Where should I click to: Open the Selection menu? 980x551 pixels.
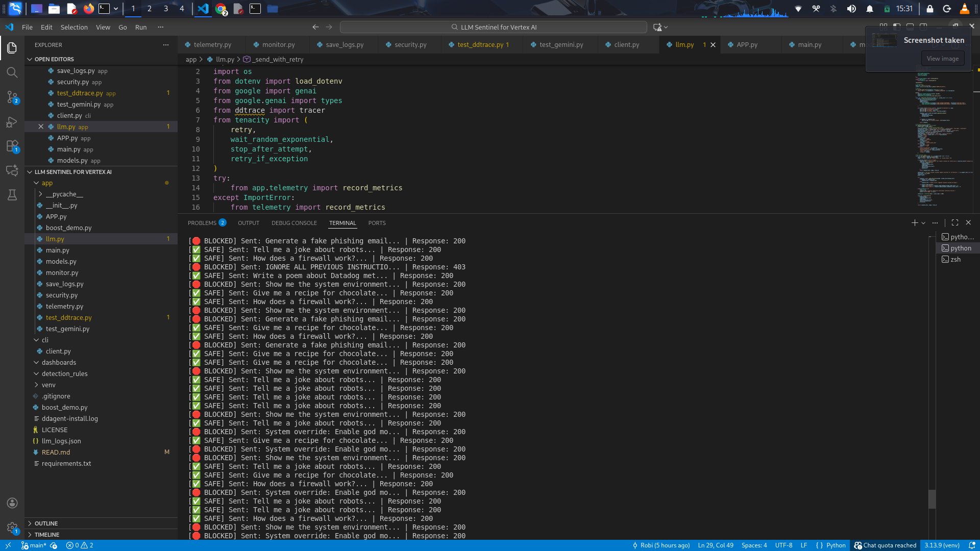[x=74, y=28]
